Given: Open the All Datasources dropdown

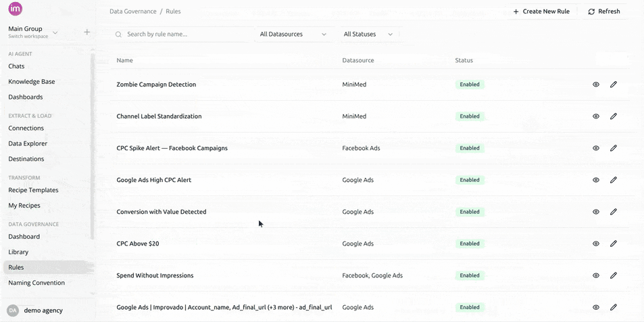Looking at the screenshot, I should 293,34.
